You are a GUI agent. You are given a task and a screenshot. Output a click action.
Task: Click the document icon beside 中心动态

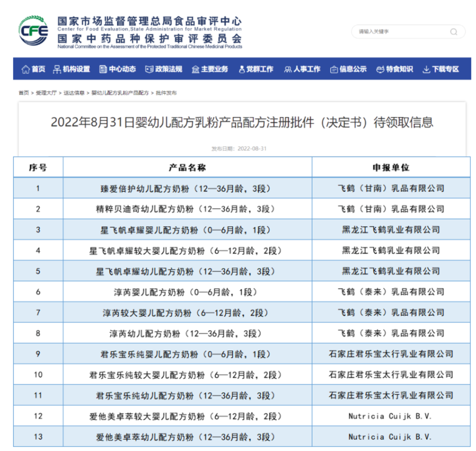click(x=103, y=69)
